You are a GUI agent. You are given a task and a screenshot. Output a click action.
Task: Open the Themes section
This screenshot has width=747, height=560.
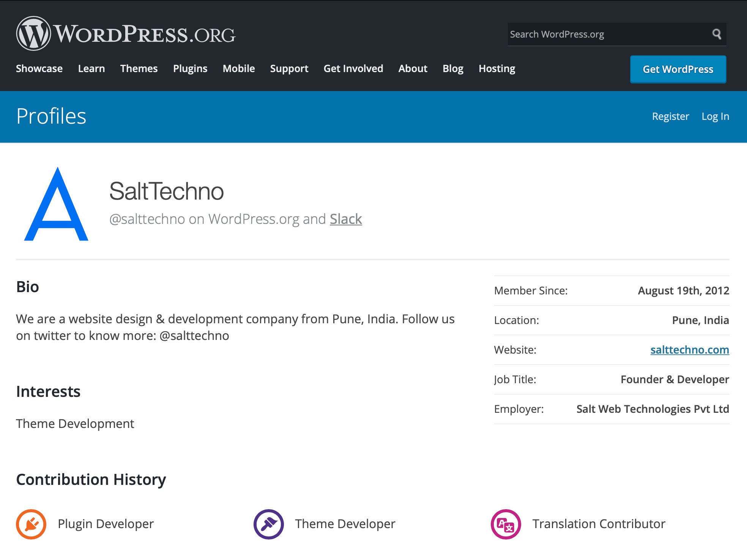(x=139, y=69)
